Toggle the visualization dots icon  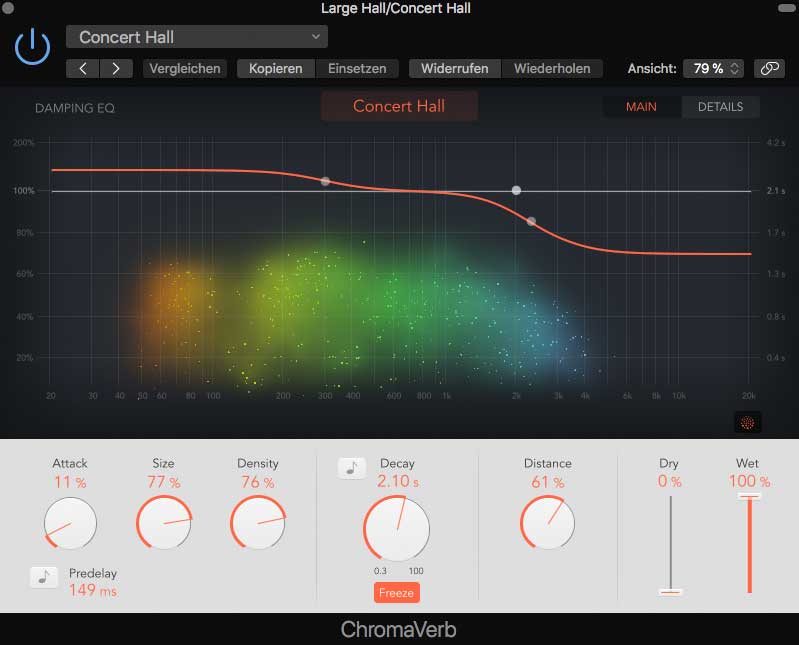pyautogui.click(x=747, y=423)
